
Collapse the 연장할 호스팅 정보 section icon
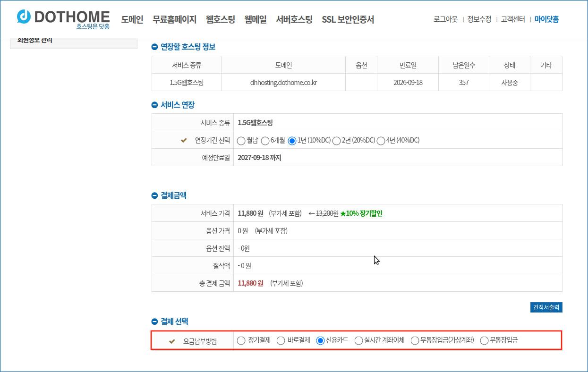(x=154, y=47)
